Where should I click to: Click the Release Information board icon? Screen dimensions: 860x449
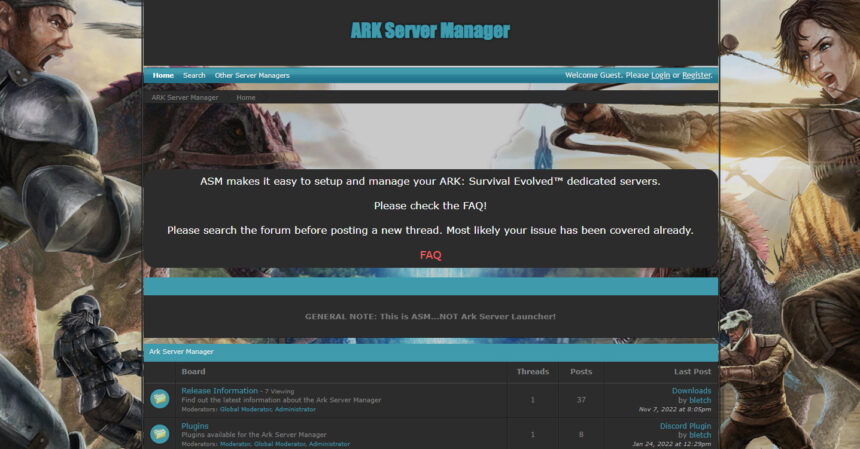coord(160,399)
